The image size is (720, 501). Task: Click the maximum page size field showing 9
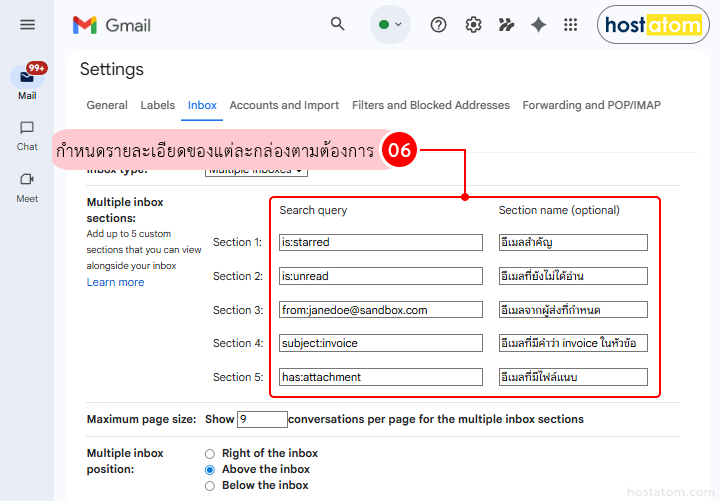pos(262,419)
